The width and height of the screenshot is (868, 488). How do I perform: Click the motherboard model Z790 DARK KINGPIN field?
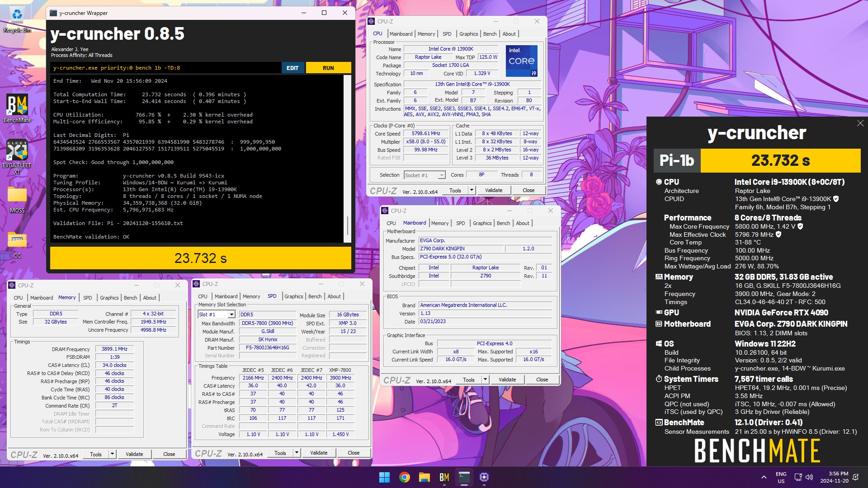461,249
